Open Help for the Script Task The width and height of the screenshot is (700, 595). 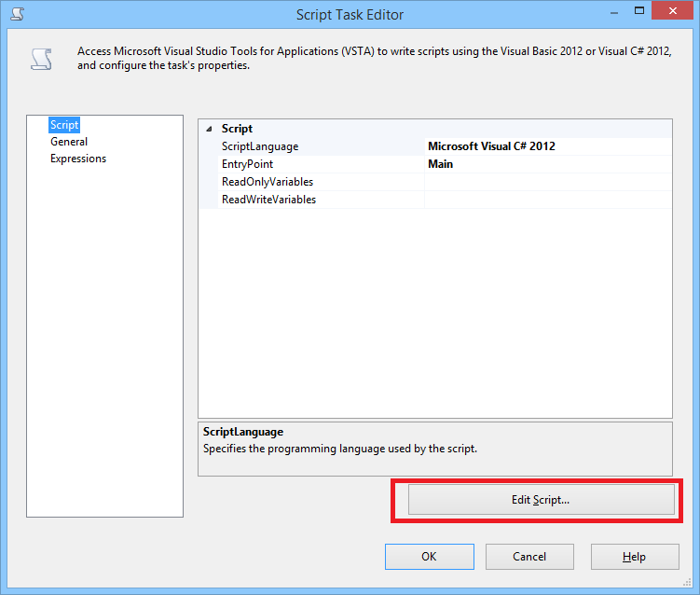click(635, 557)
